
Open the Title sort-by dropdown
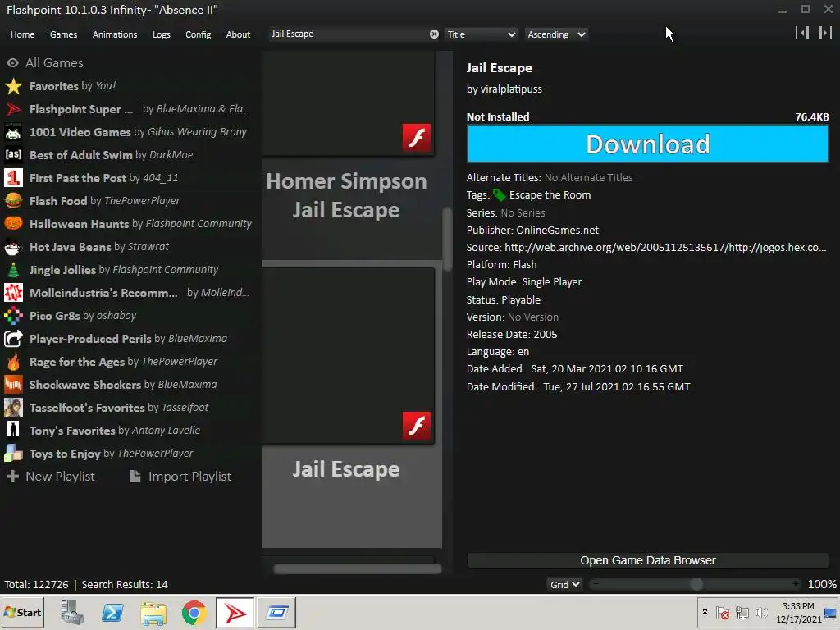pyautogui.click(x=482, y=34)
